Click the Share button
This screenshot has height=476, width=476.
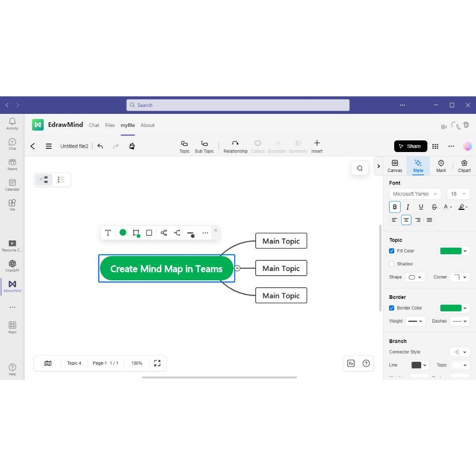click(x=410, y=146)
